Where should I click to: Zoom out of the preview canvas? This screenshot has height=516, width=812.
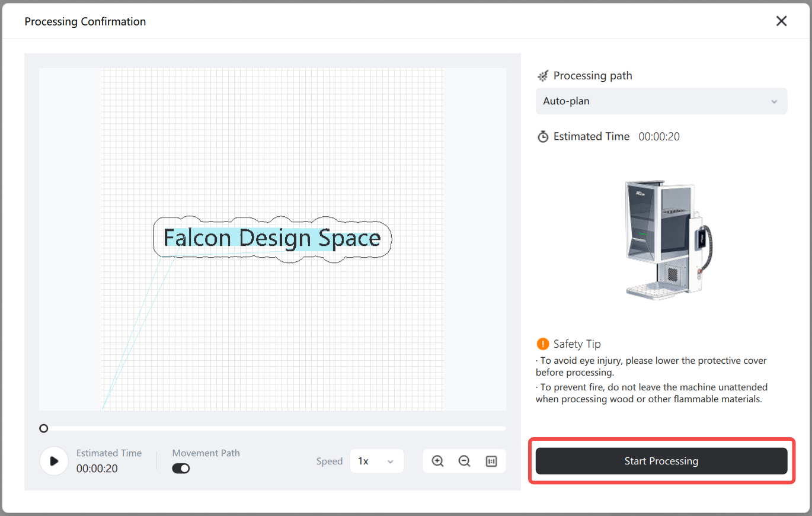pos(465,461)
